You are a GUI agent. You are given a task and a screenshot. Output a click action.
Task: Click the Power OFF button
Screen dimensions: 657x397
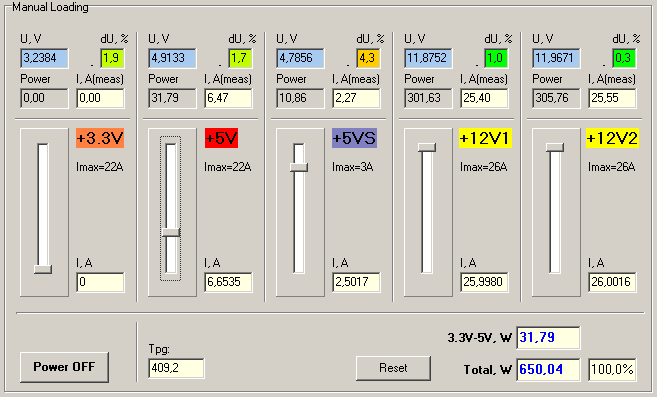[64, 367]
